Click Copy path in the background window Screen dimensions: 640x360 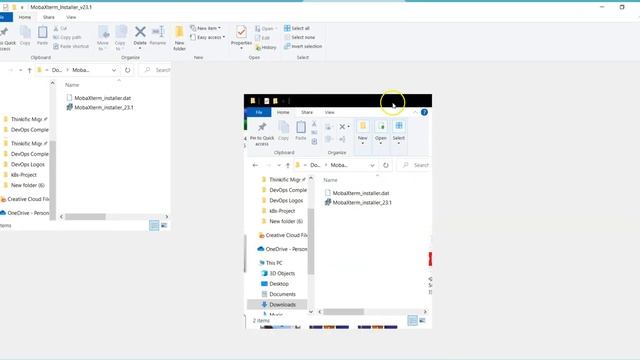point(67,37)
